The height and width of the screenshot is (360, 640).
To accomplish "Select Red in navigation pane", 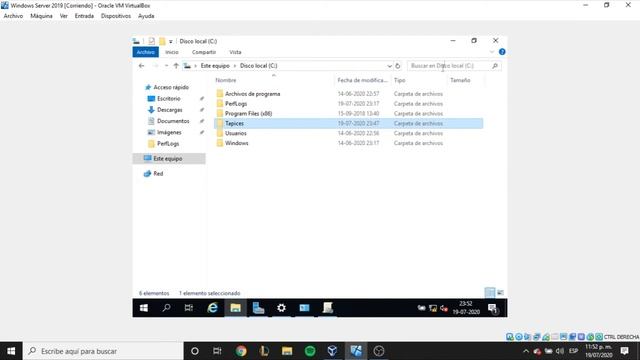I will (158, 173).
